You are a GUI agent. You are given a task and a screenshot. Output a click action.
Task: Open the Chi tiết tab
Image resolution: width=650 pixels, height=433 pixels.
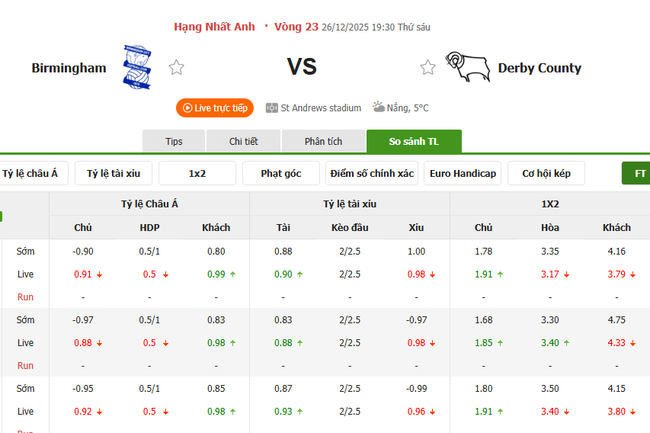pos(244,142)
